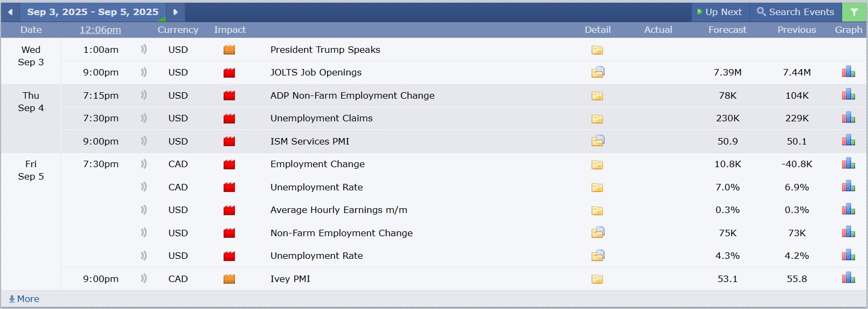Open detail folder for CAD Employment Change
This screenshot has width=868, height=309.
point(597,164)
